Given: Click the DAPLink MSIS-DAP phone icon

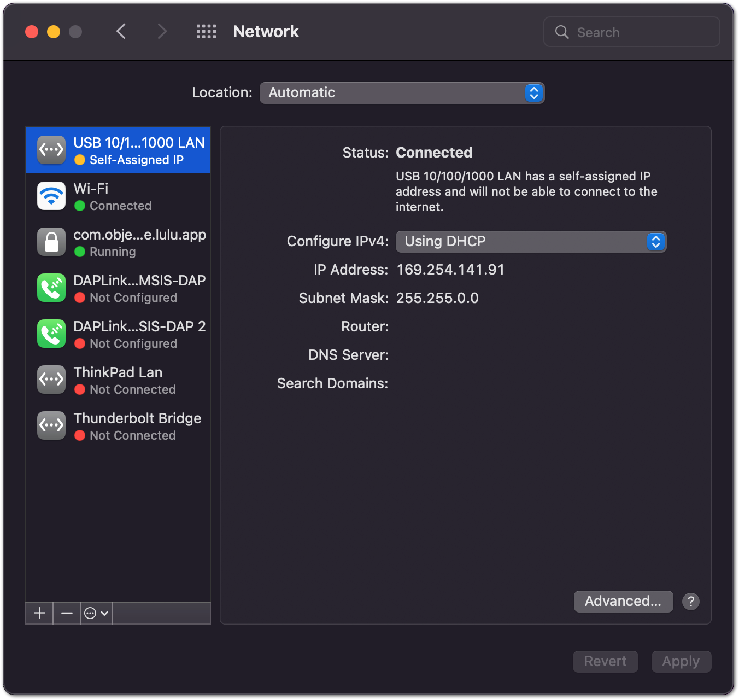Looking at the screenshot, I should (51, 288).
